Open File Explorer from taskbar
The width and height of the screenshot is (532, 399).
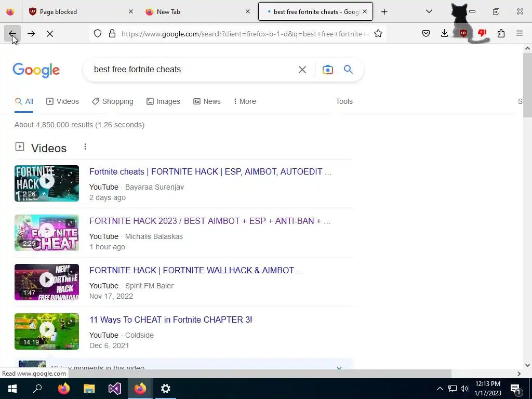(89, 389)
